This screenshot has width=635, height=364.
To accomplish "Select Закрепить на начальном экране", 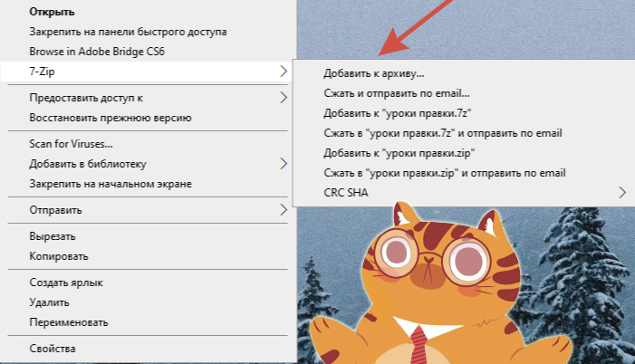I will tap(110, 184).
